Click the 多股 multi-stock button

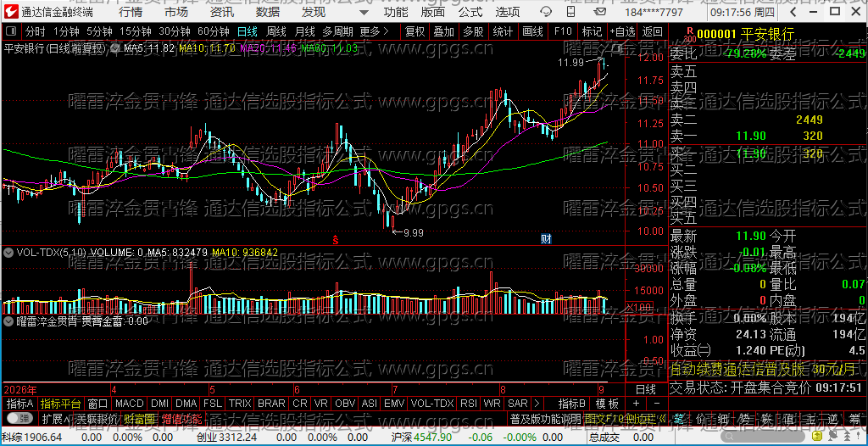pyautogui.click(x=473, y=31)
